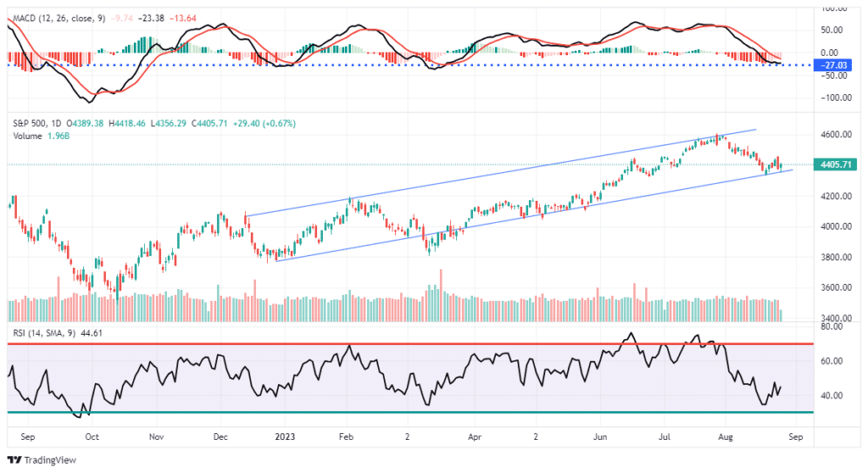Click the MACD signal value -13.64
This screenshot has height=473, width=868.
point(183,19)
